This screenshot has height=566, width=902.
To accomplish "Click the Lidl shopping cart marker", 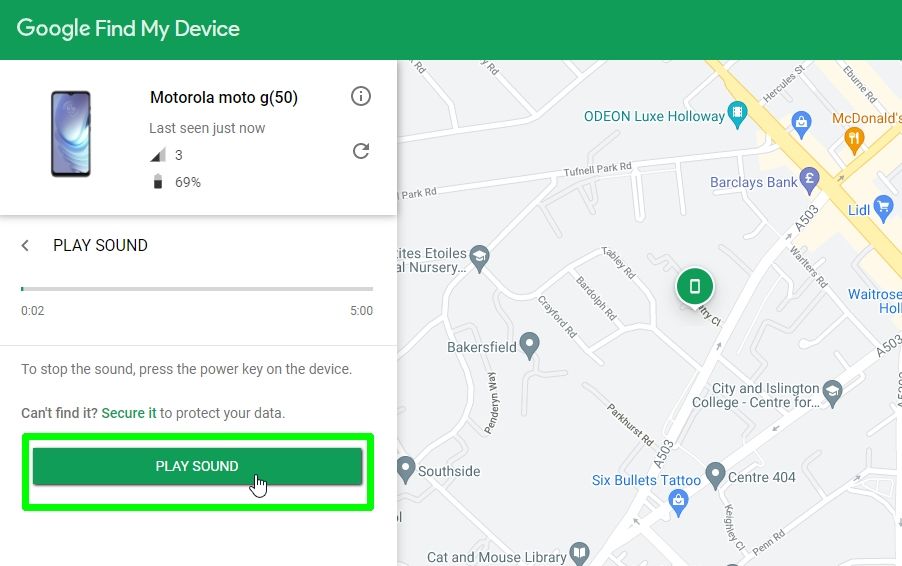I will (x=883, y=207).
